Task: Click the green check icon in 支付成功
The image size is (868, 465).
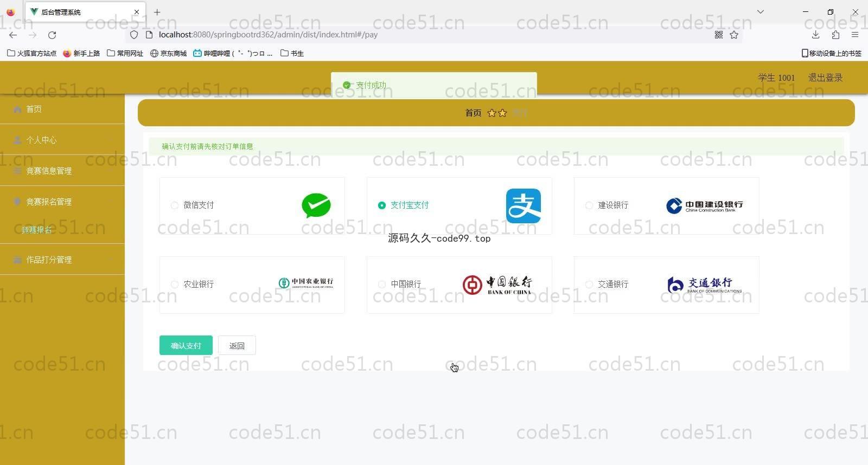Action: click(x=347, y=85)
